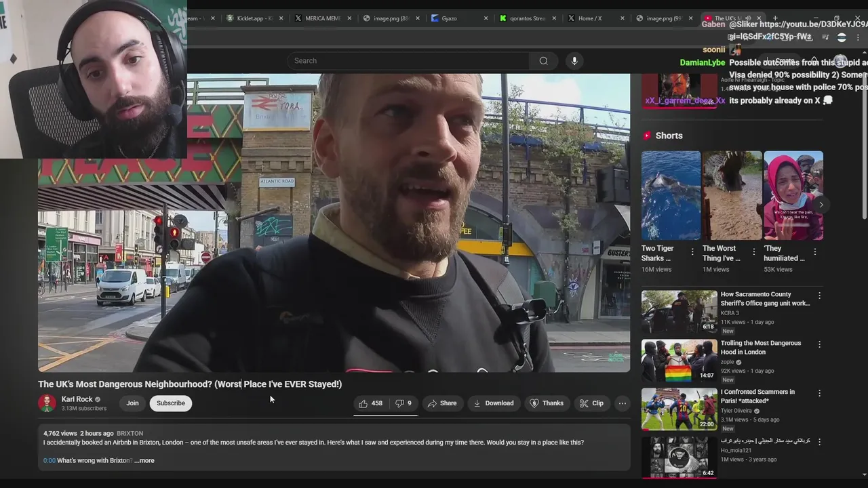Open options menu for Trolling Hood video
Screen dimensions: 868x488
(819, 344)
